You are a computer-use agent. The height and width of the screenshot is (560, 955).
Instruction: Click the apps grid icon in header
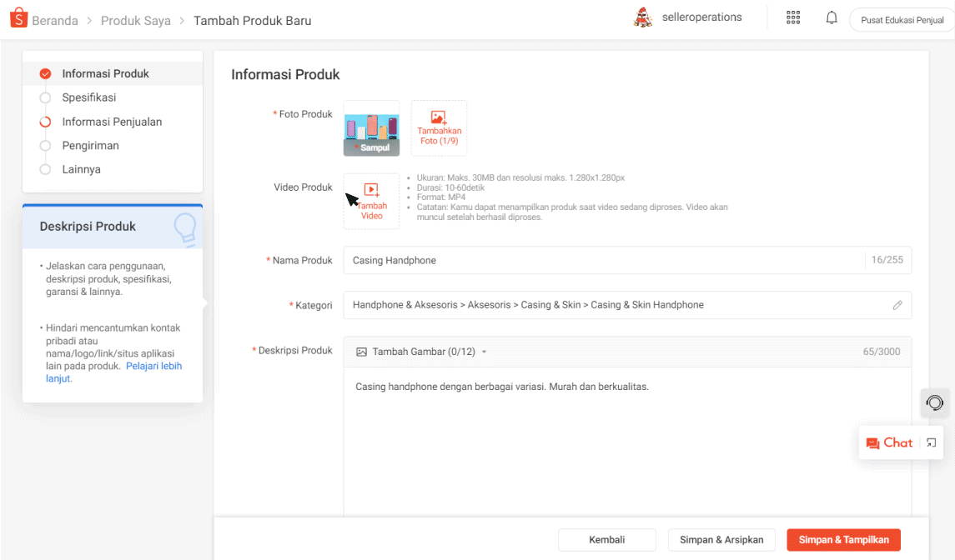(792, 17)
